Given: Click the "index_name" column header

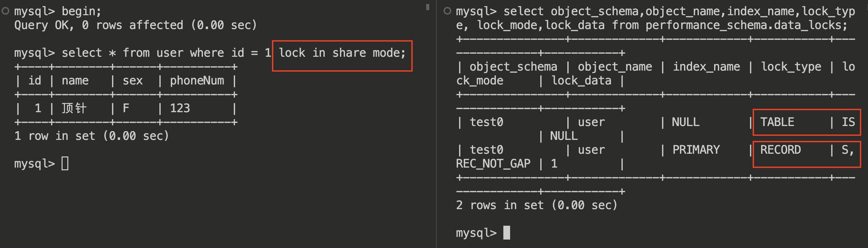Looking at the screenshot, I should click(x=706, y=67).
